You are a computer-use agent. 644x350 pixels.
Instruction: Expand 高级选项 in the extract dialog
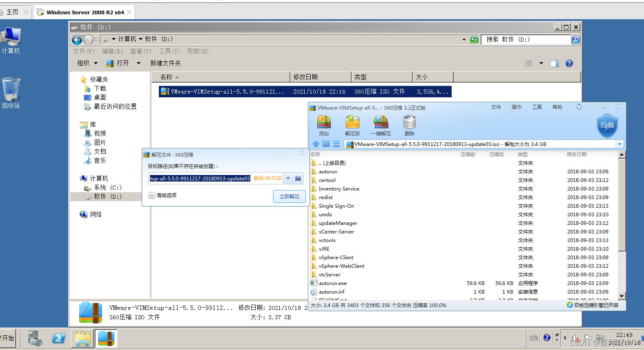(x=163, y=195)
